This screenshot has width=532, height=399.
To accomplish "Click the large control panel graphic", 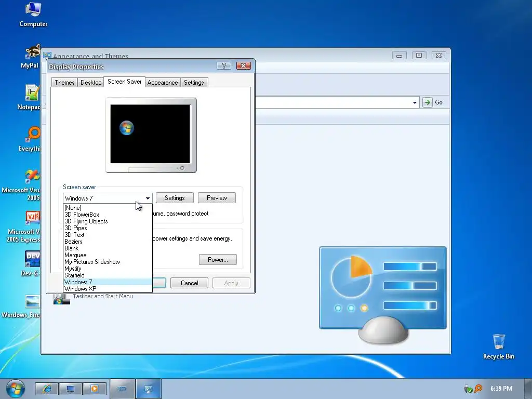I will click(x=383, y=295).
